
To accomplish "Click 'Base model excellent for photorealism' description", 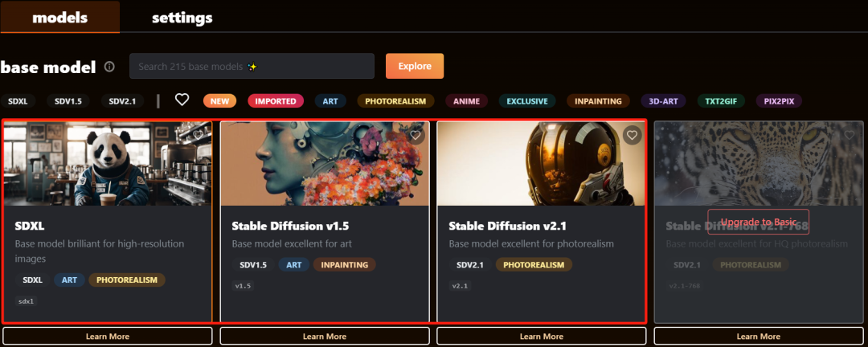I will click(x=531, y=244).
